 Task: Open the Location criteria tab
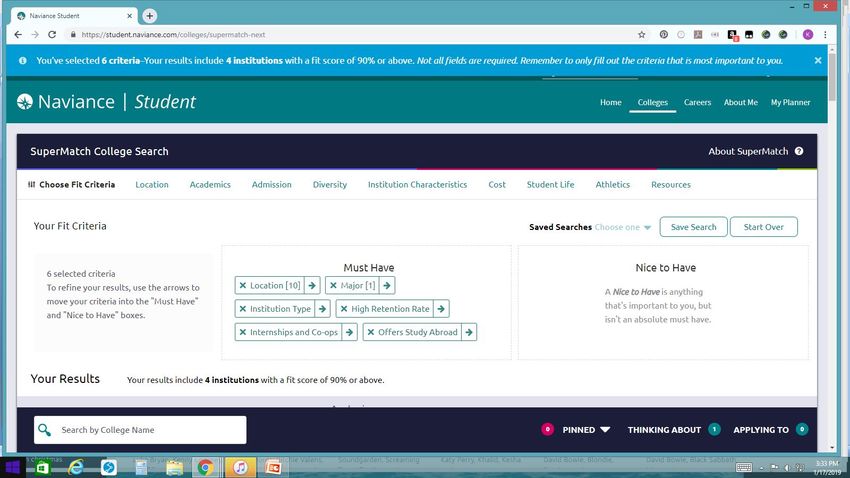(x=152, y=184)
